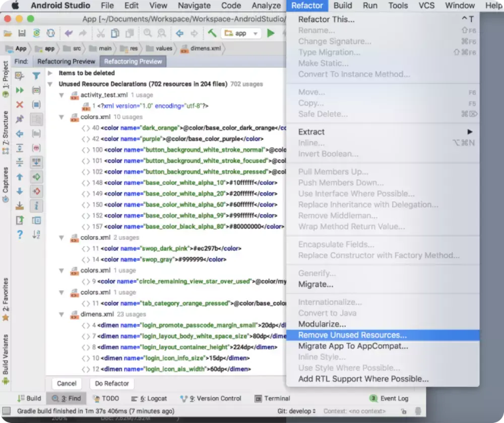Click the Cancel button
This screenshot has width=504, height=423.
[x=67, y=384]
